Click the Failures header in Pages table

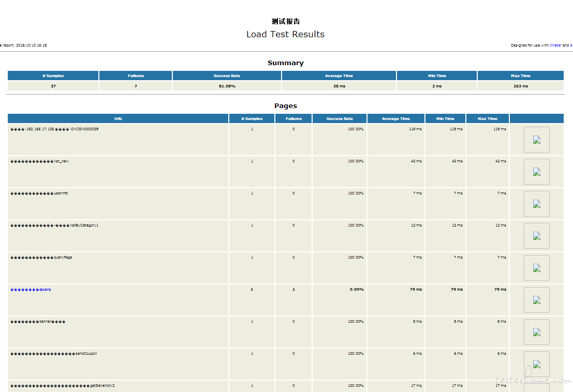(293, 118)
